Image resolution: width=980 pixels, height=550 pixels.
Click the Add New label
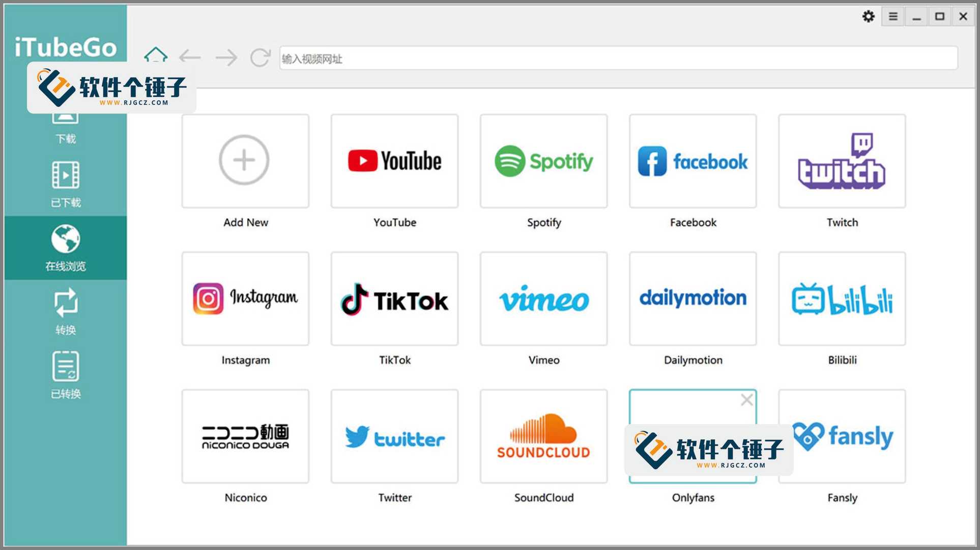point(246,223)
